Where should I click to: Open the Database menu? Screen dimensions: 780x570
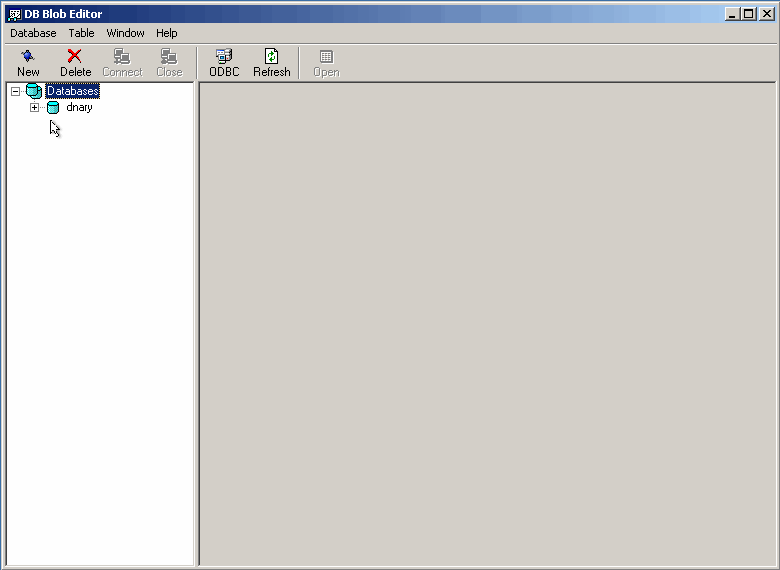33,33
